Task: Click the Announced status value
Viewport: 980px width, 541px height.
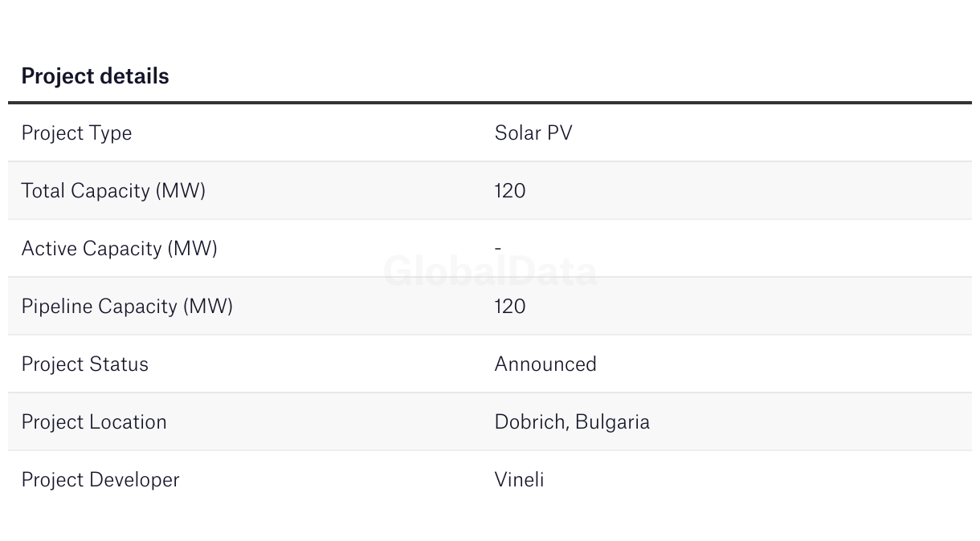Action: 545,364
